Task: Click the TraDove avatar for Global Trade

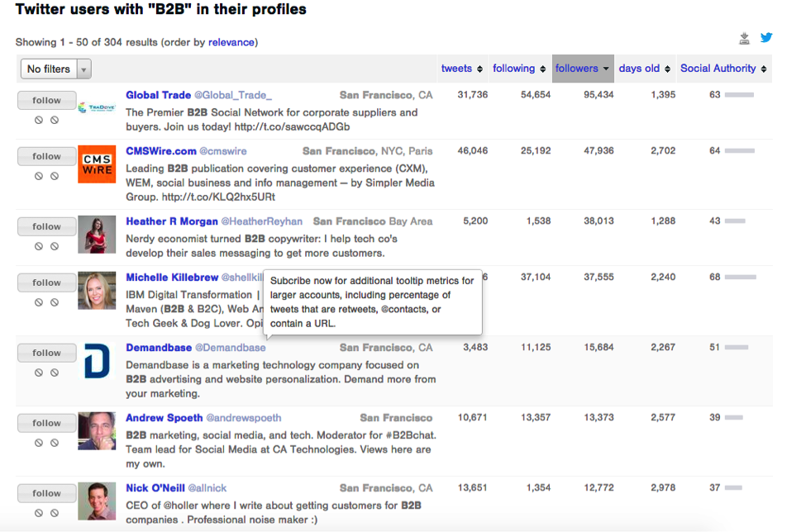Action: pyautogui.click(x=97, y=107)
